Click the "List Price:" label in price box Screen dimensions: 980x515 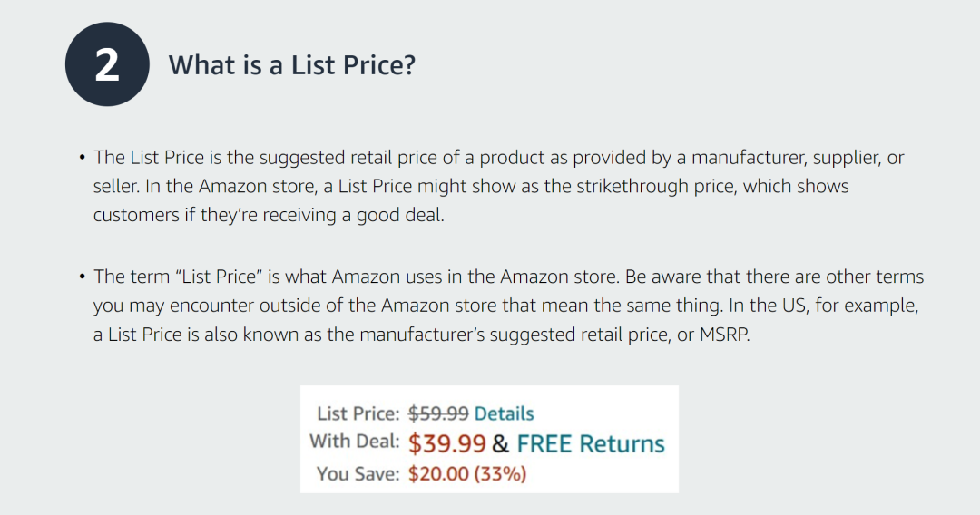(358, 414)
